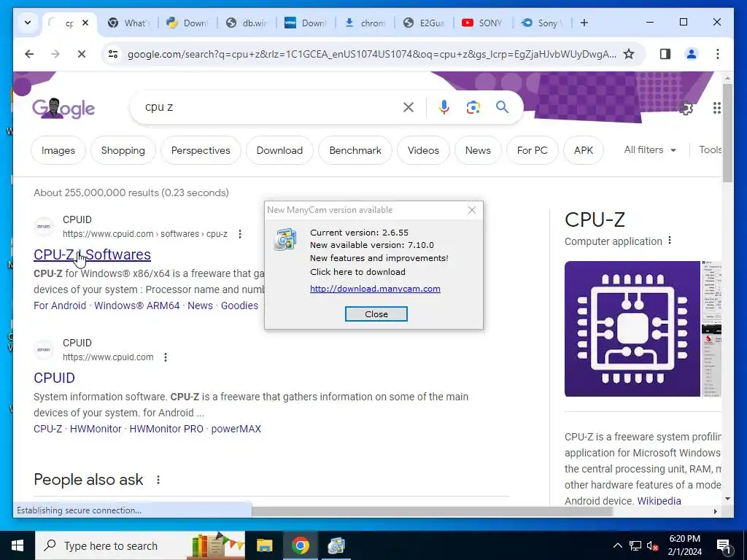Open options for www.cpuid.com result
The width and height of the screenshot is (747, 560).
coord(166,357)
